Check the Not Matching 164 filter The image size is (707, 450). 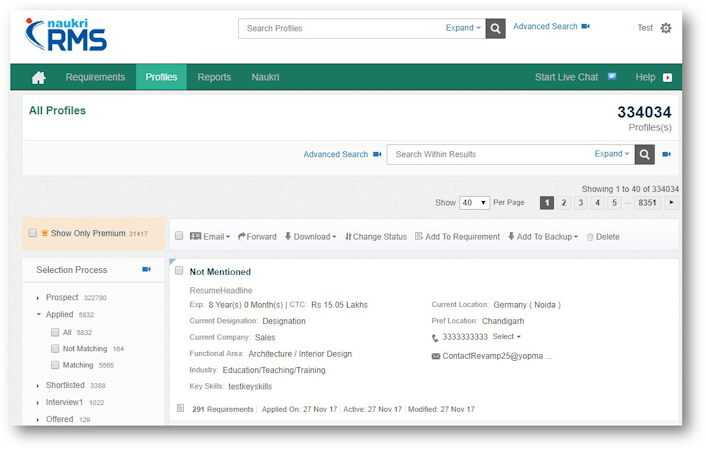point(55,349)
